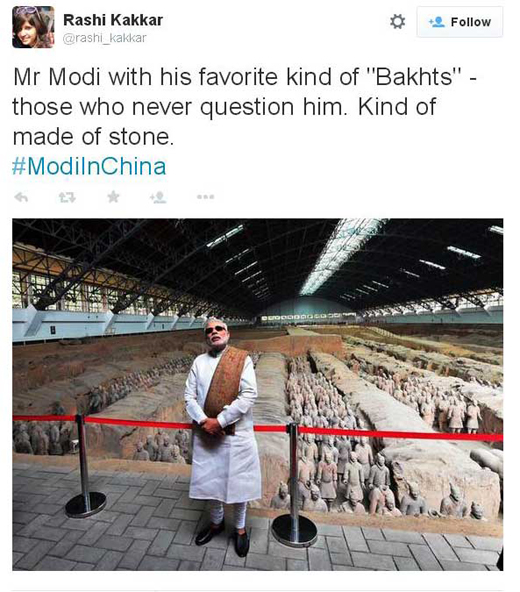Viewport: 520px width, 592px height.
Task: Click the reply arrow icon
Action: click(x=21, y=197)
